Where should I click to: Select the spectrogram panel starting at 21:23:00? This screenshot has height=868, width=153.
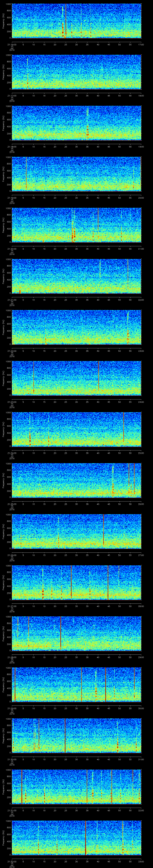[x=76, y=378]
